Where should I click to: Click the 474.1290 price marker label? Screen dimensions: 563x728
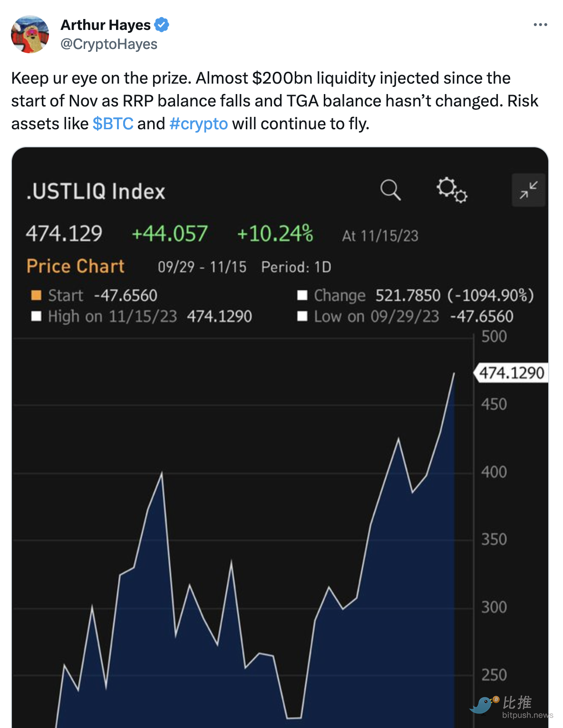coord(511,373)
